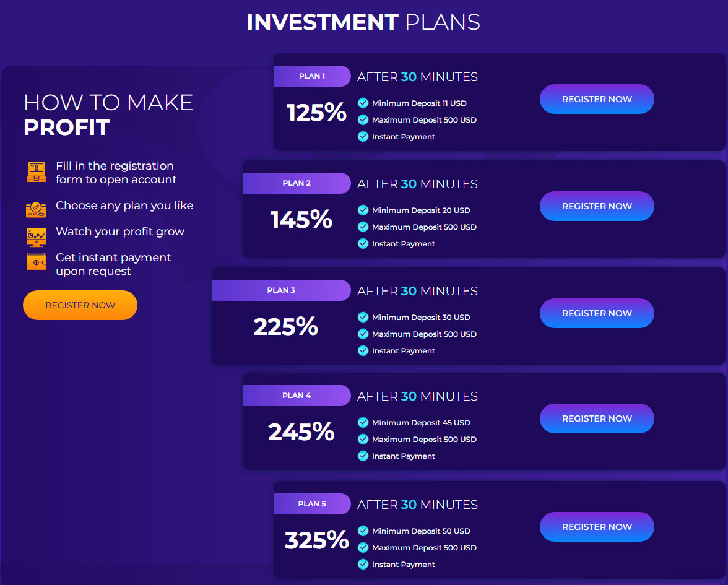728x585 pixels.
Task: Click the laptop registration icon
Action: coord(36,172)
